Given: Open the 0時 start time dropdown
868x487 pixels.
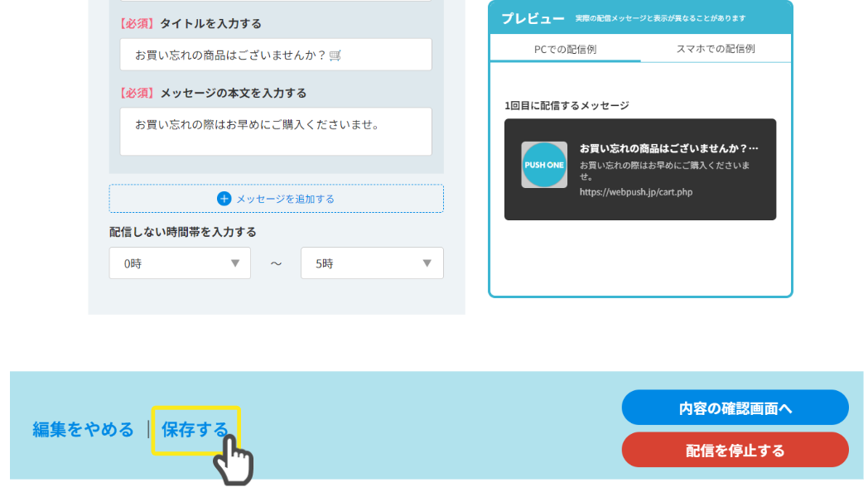Looking at the screenshot, I should 180,263.
